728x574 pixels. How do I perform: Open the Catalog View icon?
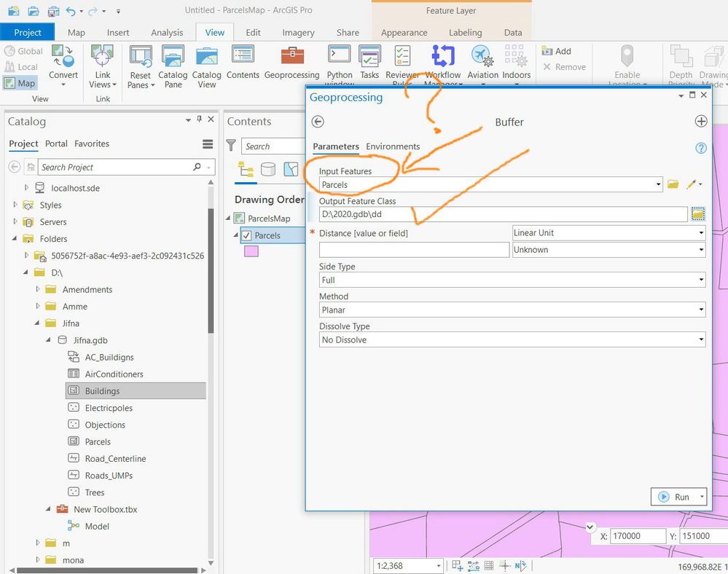(x=207, y=55)
